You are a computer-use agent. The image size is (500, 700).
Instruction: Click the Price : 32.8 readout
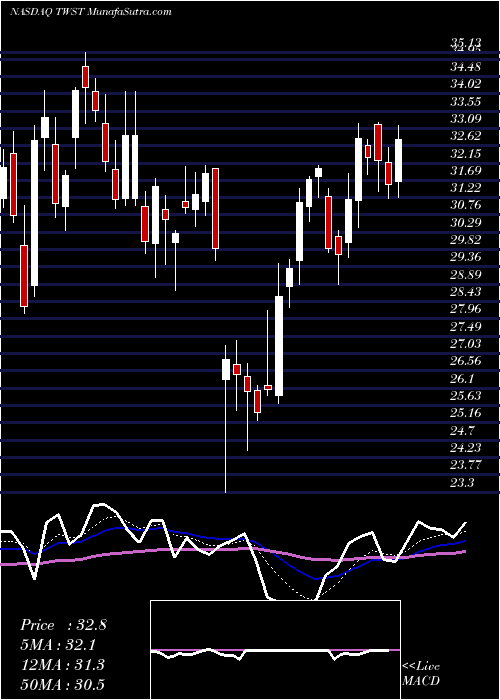coord(63,625)
